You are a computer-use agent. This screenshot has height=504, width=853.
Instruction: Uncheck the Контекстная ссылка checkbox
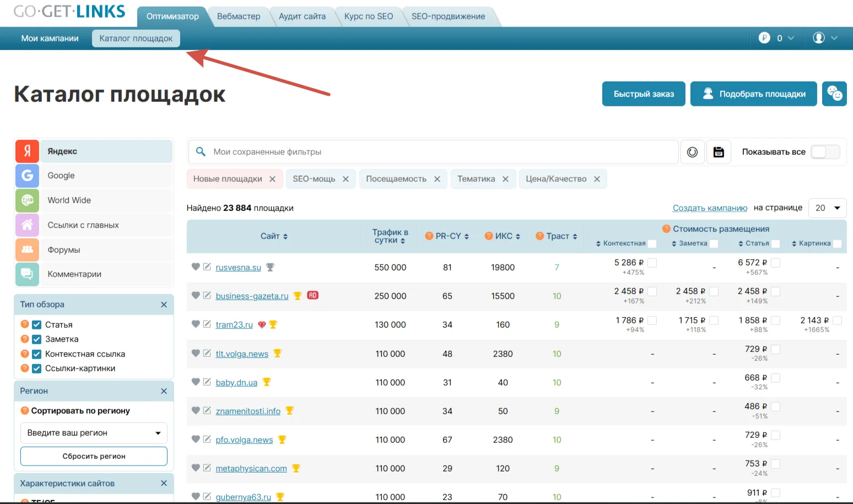(37, 354)
